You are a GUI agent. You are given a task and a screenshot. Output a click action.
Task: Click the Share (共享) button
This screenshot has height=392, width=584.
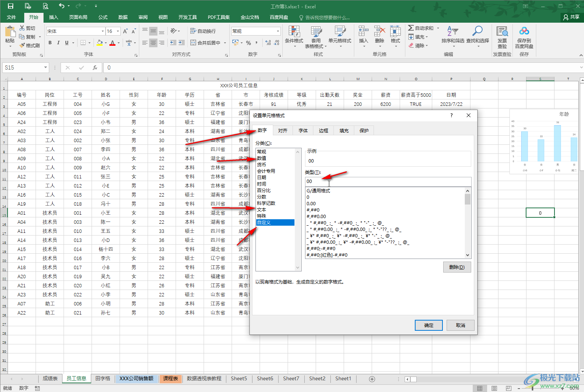click(x=572, y=17)
